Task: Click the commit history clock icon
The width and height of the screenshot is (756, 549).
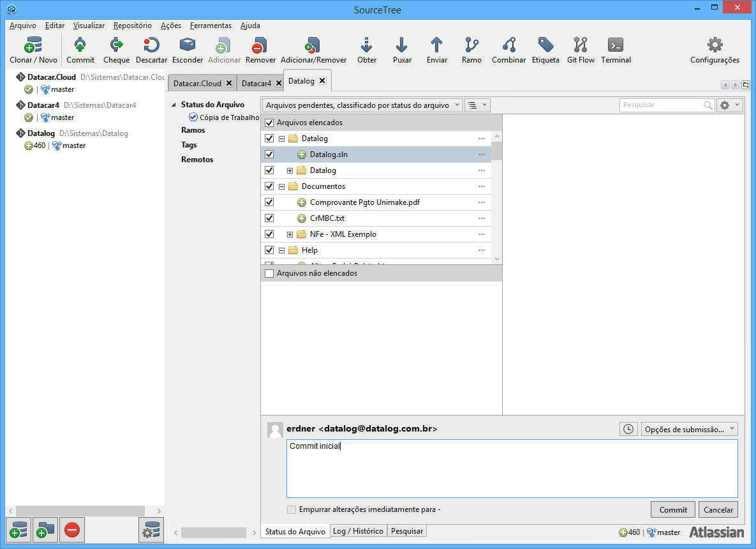Action: 628,429
